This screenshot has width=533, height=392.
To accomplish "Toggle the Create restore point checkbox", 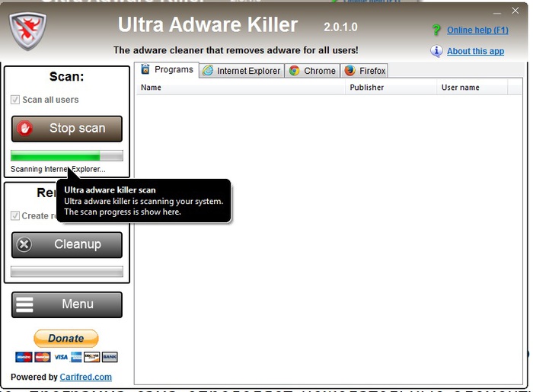I will pos(15,215).
